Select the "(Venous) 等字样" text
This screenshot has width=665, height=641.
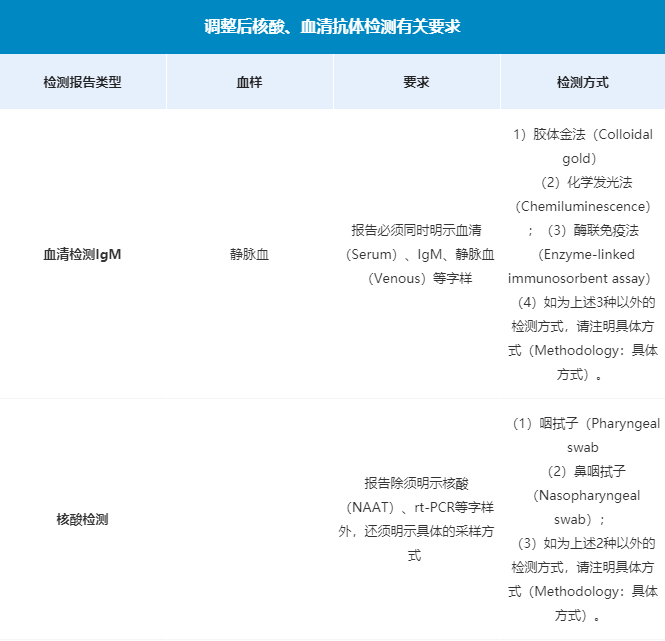coord(416,278)
